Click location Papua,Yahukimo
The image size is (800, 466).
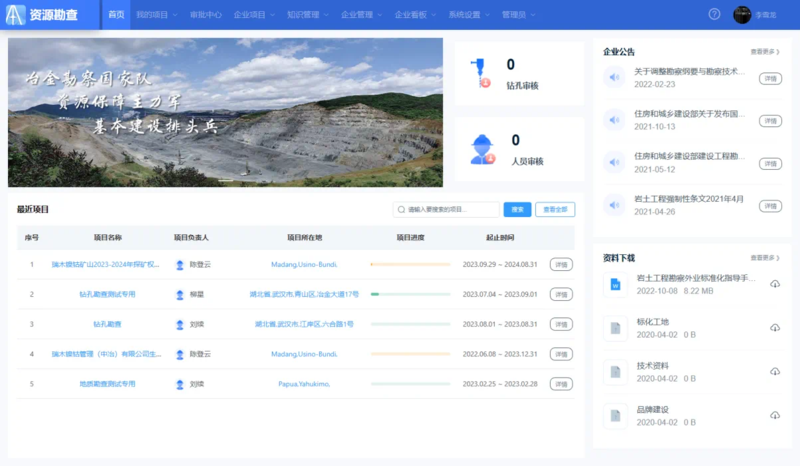point(304,384)
